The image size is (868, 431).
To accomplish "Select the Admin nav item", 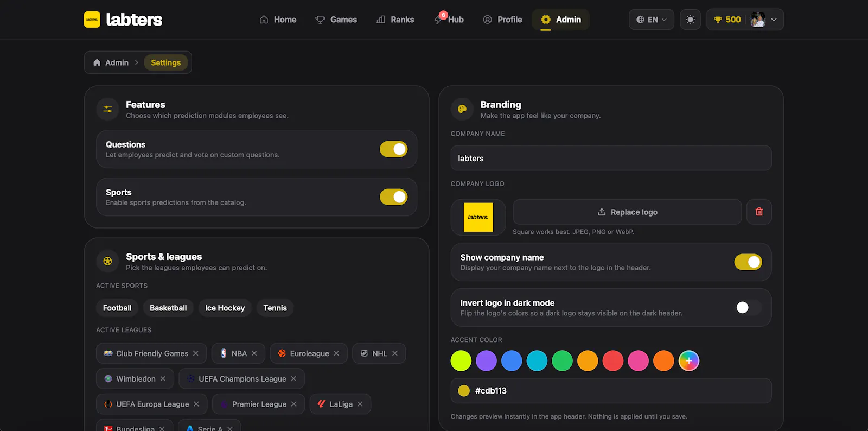I will click(x=561, y=20).
